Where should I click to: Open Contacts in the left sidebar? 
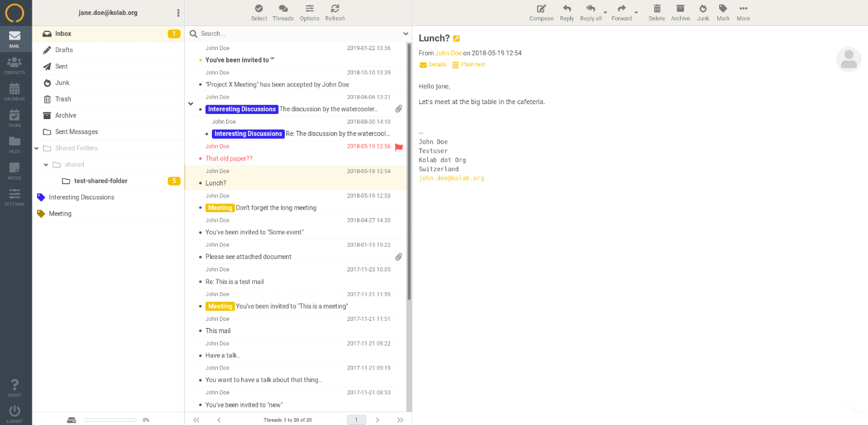14,65
